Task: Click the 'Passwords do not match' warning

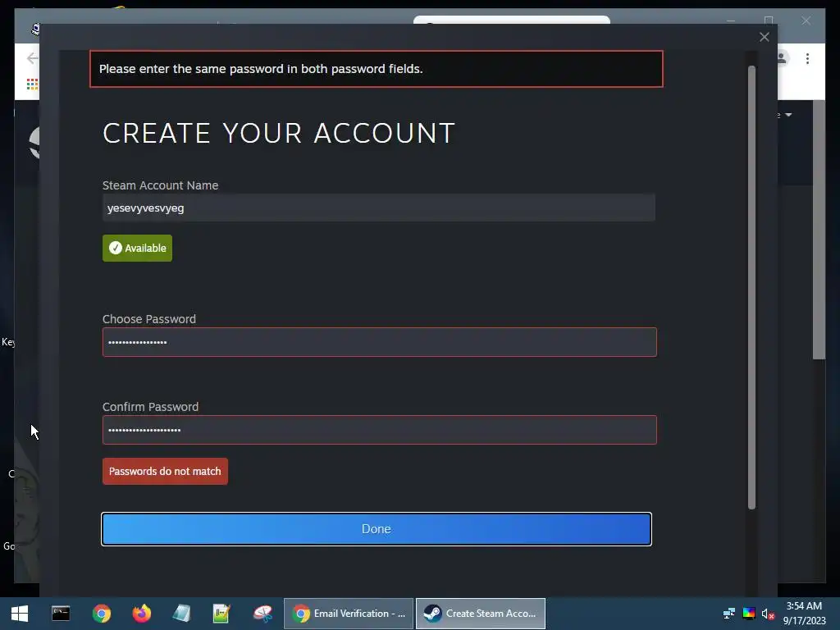Action: pyautogui.click(x=165, y=472)
